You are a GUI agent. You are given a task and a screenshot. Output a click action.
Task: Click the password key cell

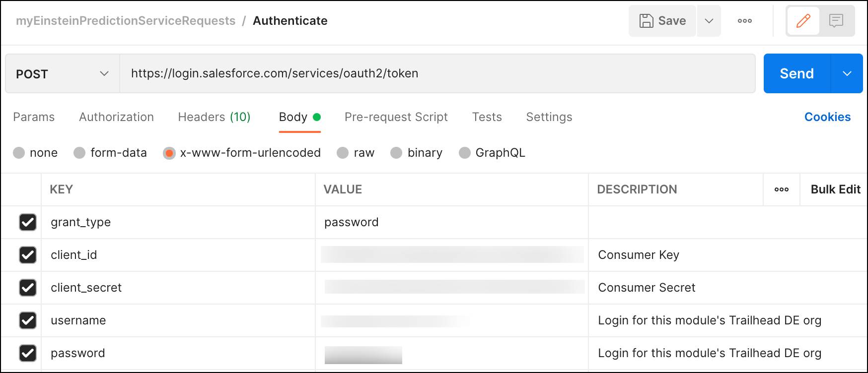178,353
